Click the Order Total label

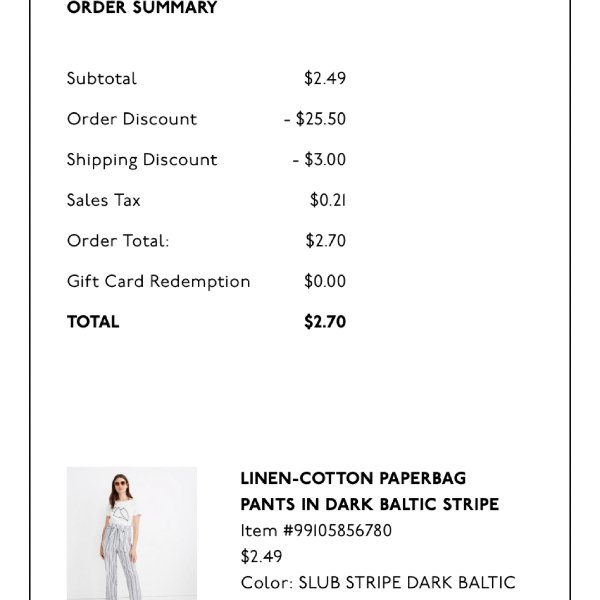point(118,241)
